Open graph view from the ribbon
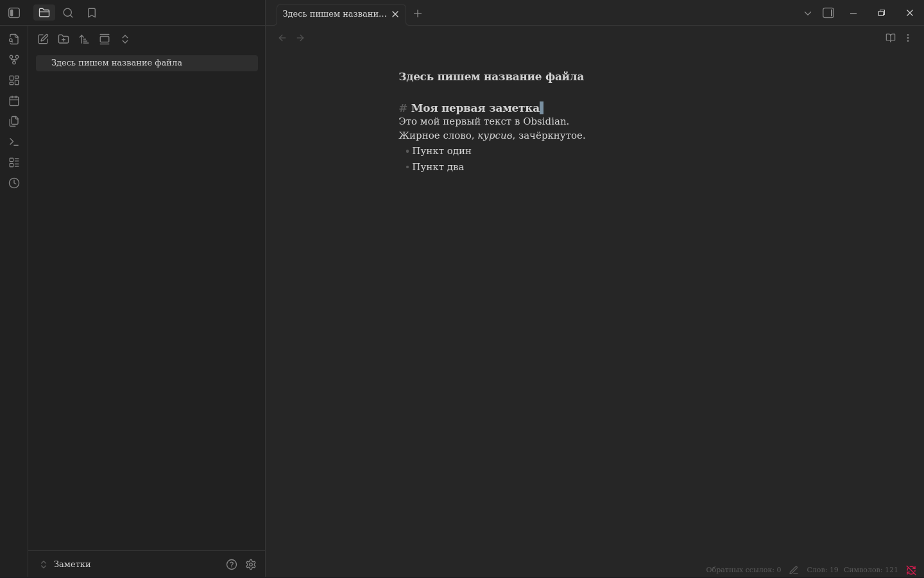The height and width of the screenshot is (578, 924). tap(14, 60)
